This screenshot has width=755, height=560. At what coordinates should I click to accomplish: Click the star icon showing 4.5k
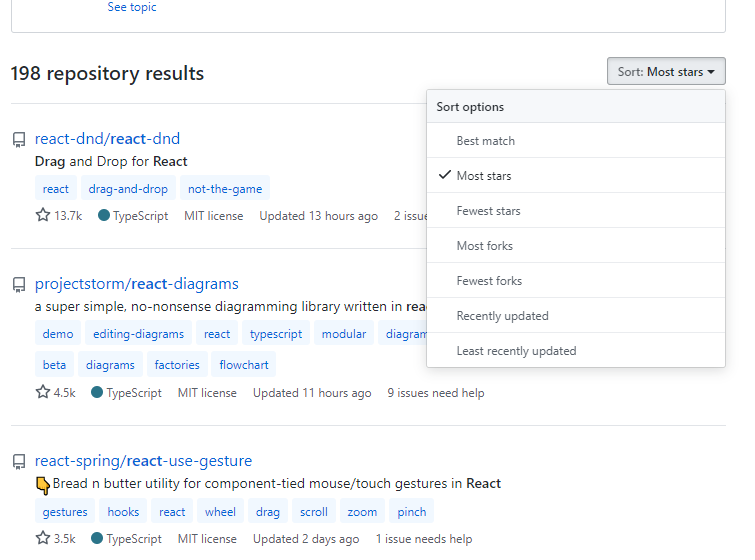click(43, 392)
